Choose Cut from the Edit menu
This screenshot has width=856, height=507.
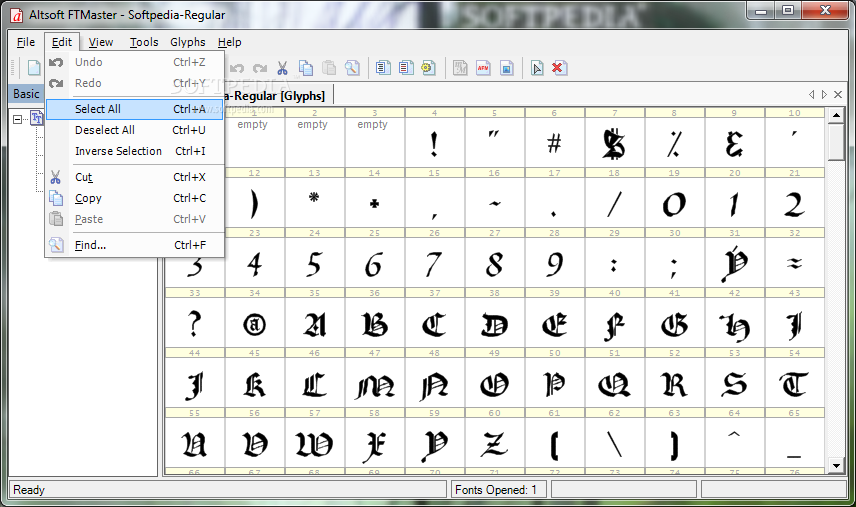tap(134, 177)
